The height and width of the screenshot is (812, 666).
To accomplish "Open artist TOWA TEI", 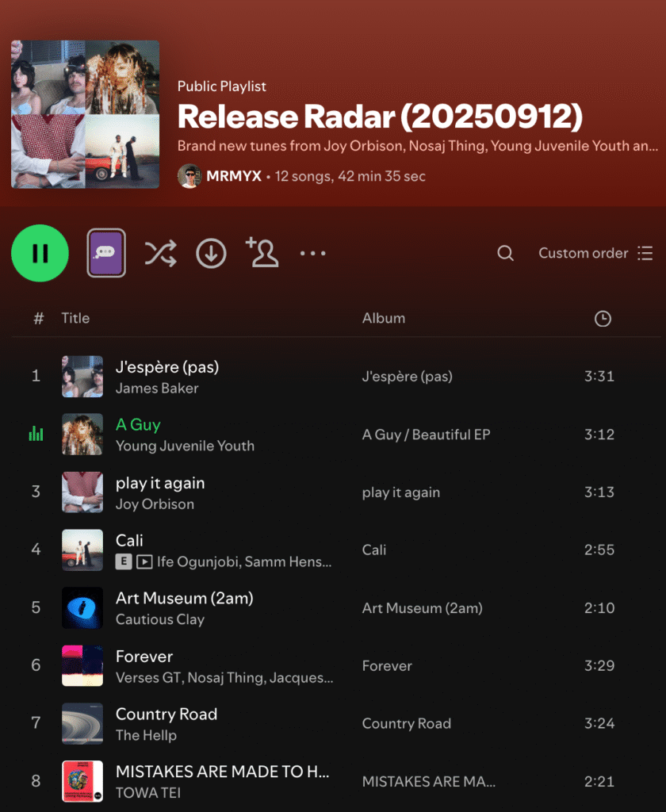I will tap(148, 793).
